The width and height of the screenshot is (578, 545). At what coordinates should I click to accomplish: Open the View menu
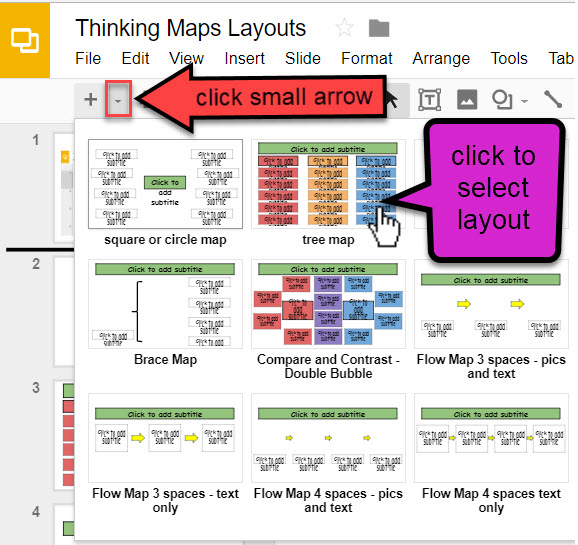coord(186,58)
